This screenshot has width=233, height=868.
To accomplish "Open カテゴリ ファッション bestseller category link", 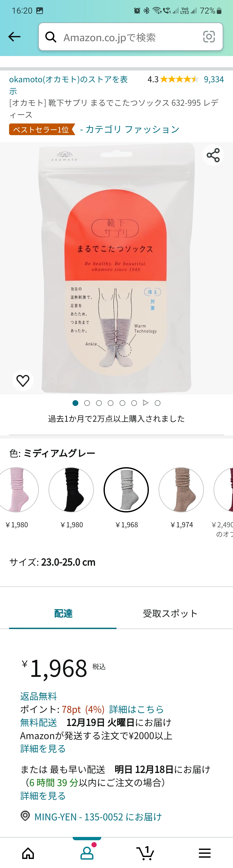I will (x=130, y=129).
